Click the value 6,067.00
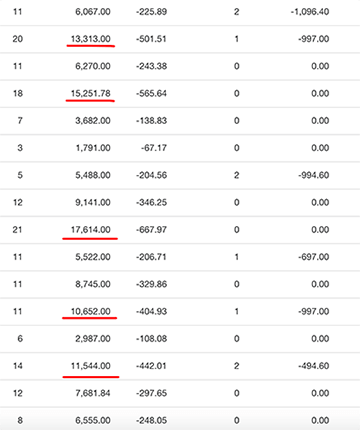The height and width of the screenshot is (430, 360). pos(93,12)
